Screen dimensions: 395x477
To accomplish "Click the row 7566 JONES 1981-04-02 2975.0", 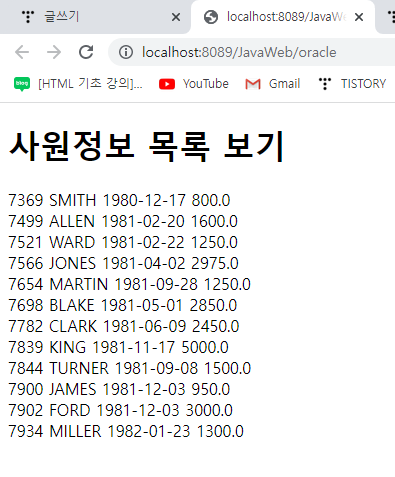I will tap(123, 263).
